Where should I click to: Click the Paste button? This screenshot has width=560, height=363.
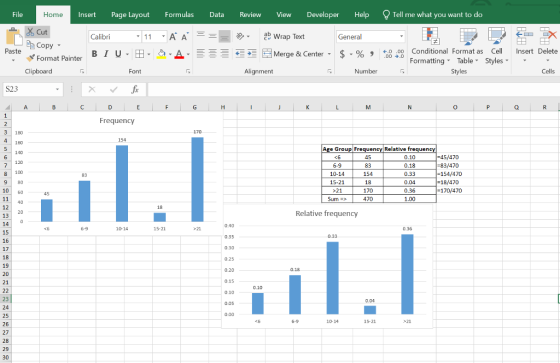(13, 44)
